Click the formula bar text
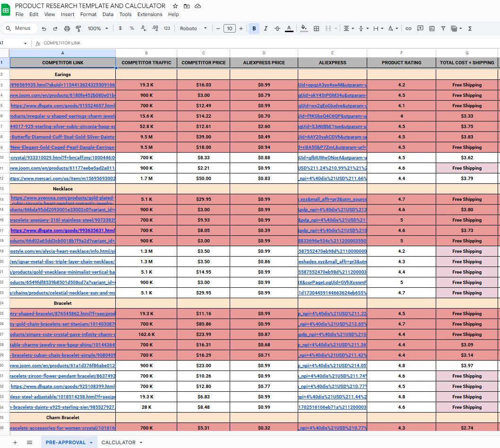Viewport: 500px width, 448px height. click(62, 43)
